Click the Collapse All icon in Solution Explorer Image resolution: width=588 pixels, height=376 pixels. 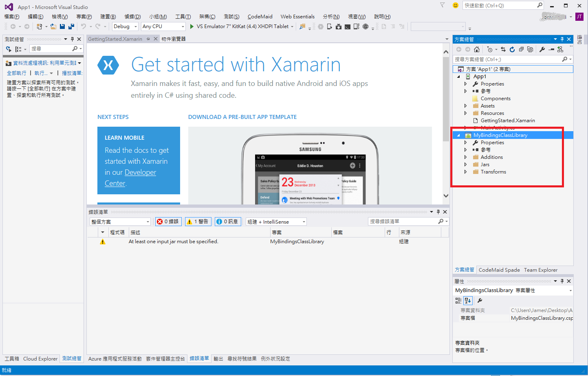(x=521, y=49)
